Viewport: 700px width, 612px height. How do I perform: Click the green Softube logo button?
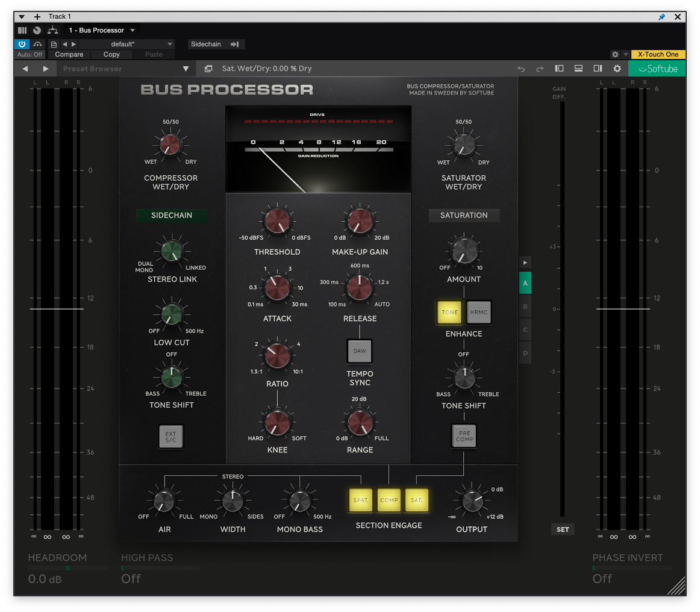[657, 69]
